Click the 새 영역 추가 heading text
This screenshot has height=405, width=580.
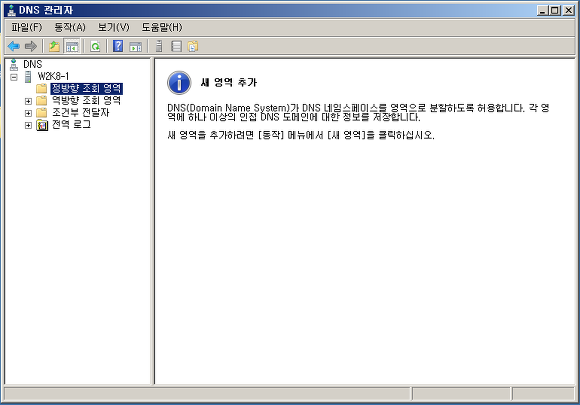[229, 82]
